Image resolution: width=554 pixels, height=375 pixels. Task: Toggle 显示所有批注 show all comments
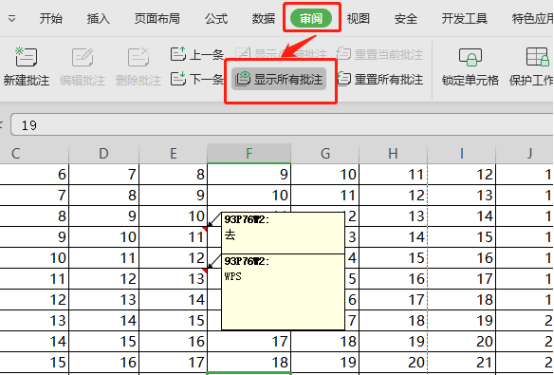(279, 79)
